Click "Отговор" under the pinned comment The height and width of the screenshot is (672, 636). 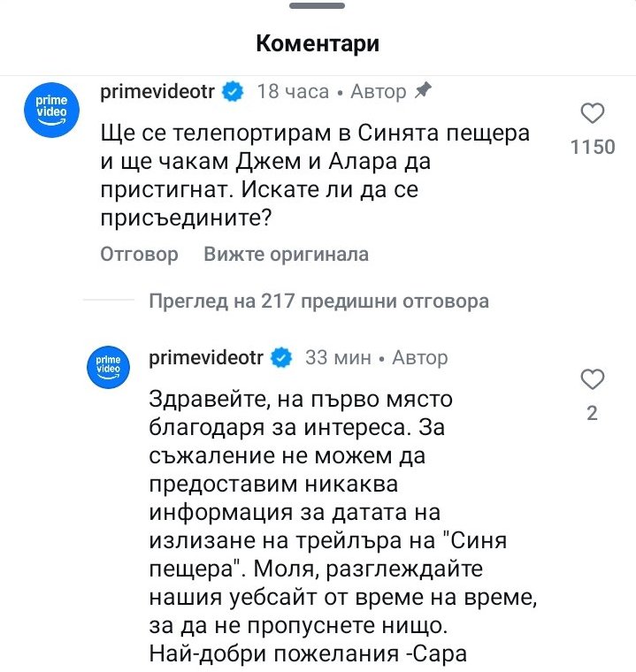tap(139, 255)
